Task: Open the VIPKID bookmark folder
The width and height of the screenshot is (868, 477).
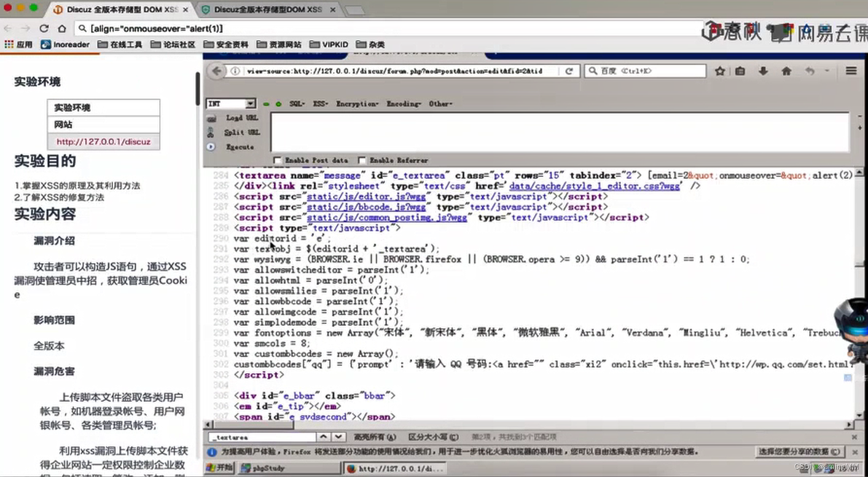Action: point(329,44)
